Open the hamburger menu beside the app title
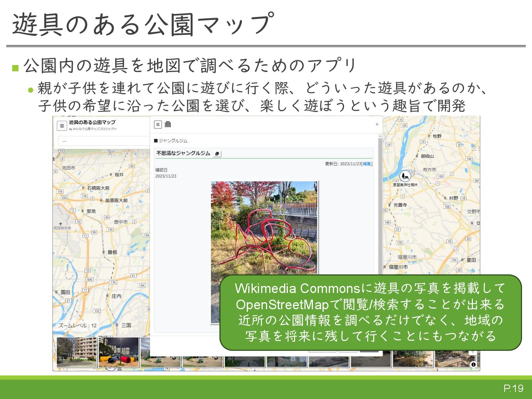Viewport: 532px width, 399px height. click(x=62, y=126)
